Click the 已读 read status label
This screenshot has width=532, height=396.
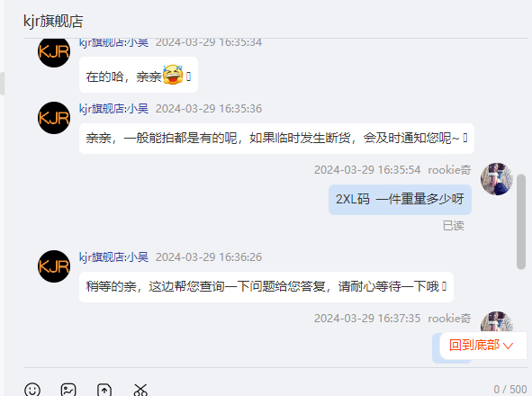pyautogui.click(x=454, y=226)
